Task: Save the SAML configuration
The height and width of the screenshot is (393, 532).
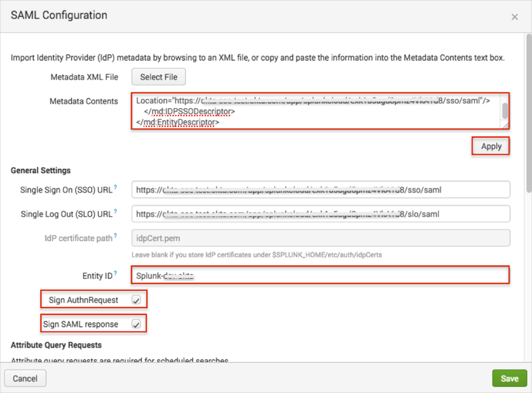Action: (509, 378)
